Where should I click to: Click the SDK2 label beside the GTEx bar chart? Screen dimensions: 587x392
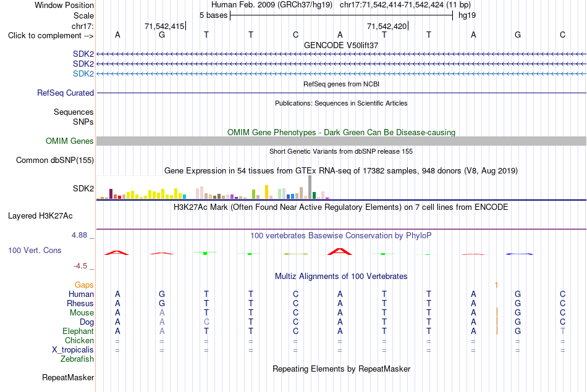pyautogui.click(x=83, y=188)
